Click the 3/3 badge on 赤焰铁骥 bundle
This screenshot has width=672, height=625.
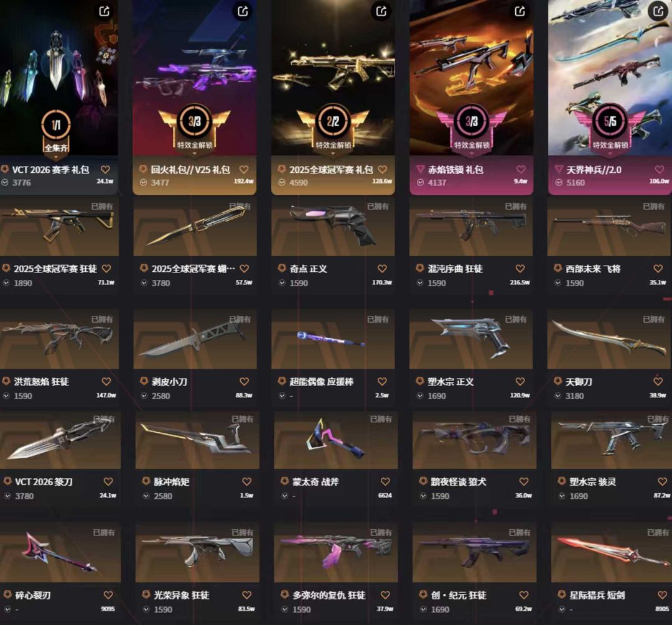[x=472, y=122]
